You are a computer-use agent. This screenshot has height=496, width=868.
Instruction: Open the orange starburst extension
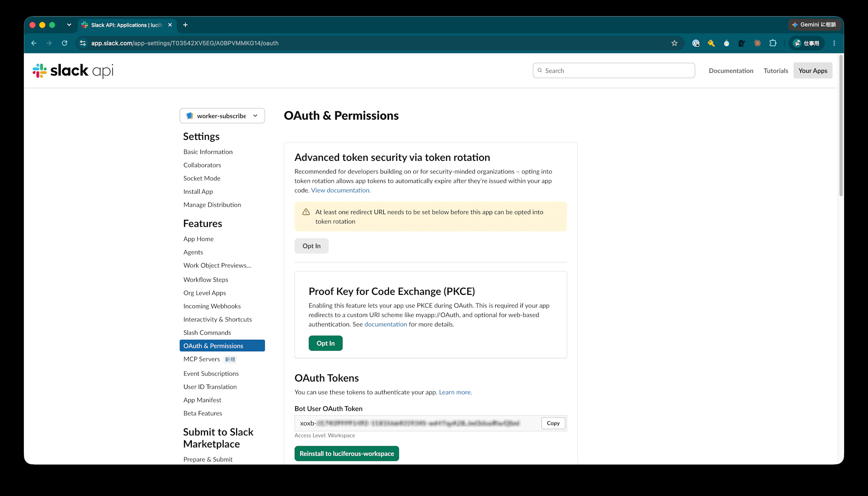757,43
